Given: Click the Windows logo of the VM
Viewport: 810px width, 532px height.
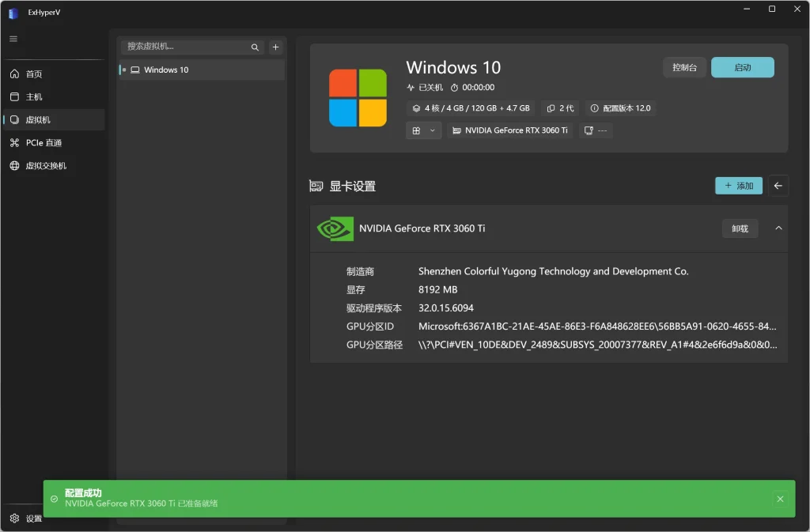Looking at the screenshot, I should (358, 97).
